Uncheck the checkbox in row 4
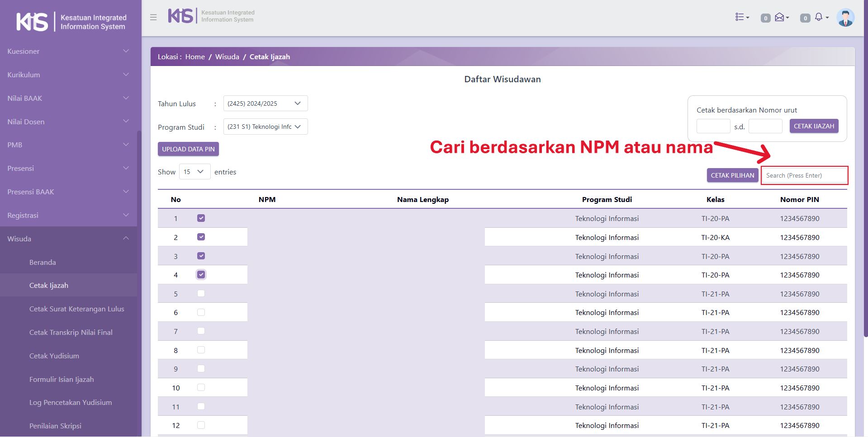Viewport: 868px width, 437px height. pyautogui.click(x=201, y=275)
